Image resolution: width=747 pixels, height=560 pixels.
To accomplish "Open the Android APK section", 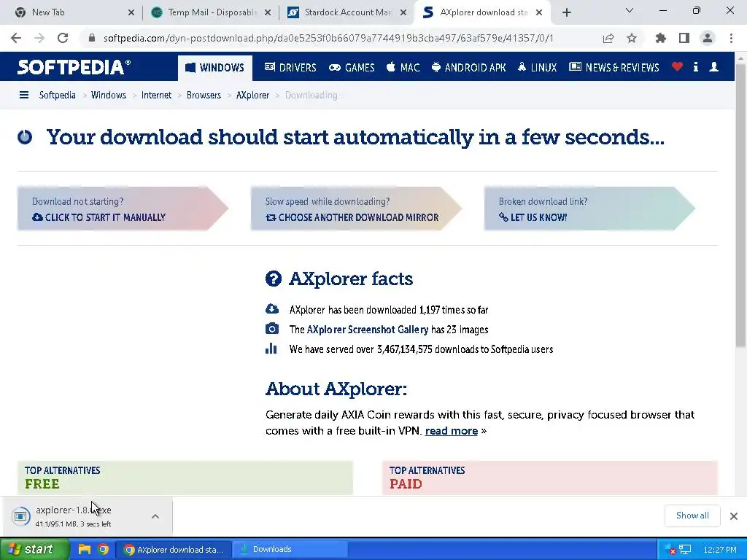I will point(469,68).
